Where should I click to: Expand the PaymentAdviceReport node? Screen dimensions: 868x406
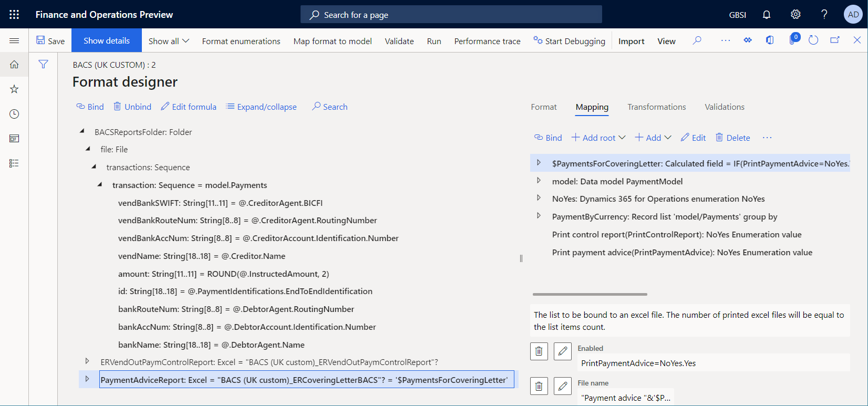[87, 379]
